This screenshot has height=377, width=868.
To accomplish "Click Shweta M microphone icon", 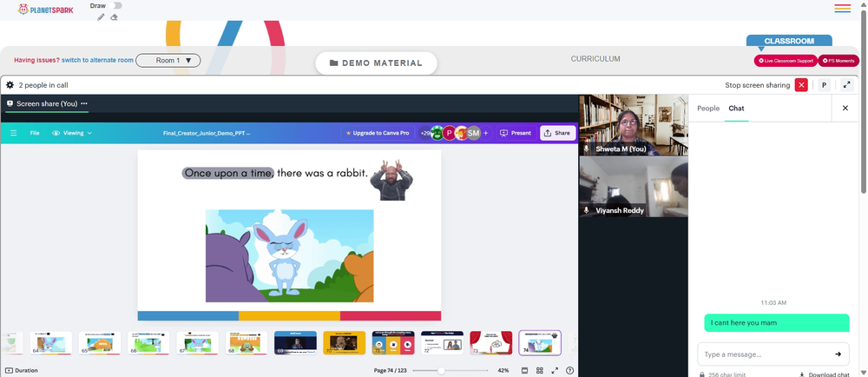I will (x=586, y=149).
